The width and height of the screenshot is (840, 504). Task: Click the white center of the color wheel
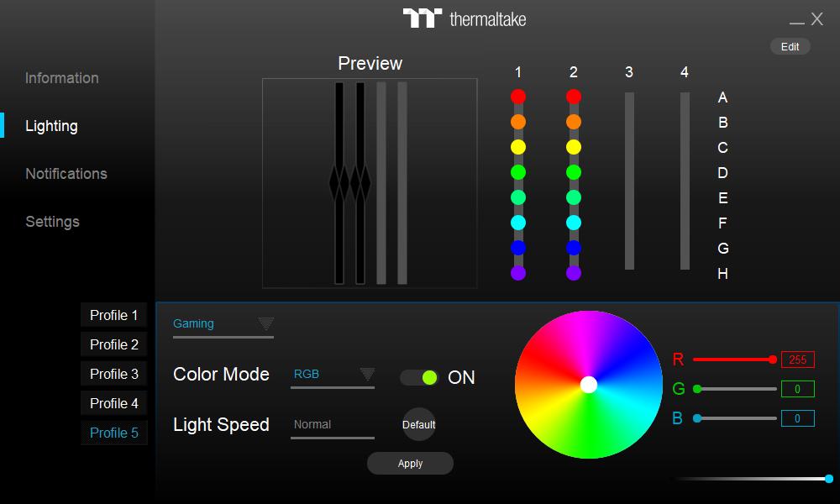(x=588, y=385)
